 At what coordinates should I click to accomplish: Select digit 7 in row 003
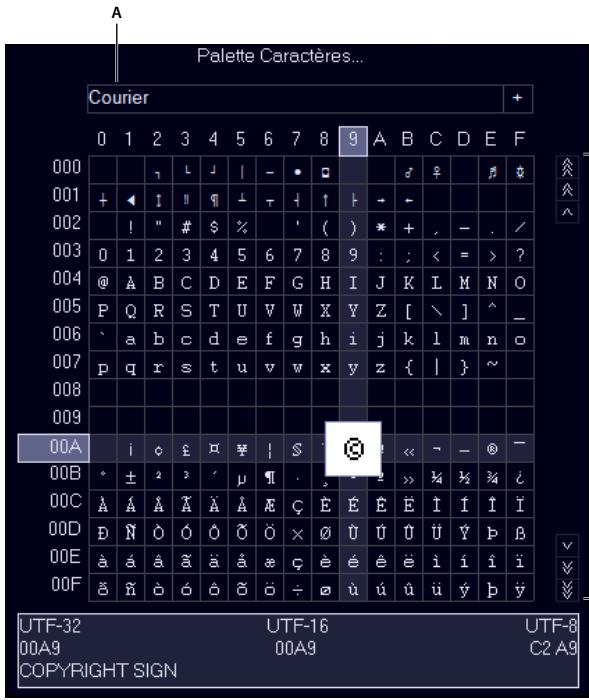[297, 254]
